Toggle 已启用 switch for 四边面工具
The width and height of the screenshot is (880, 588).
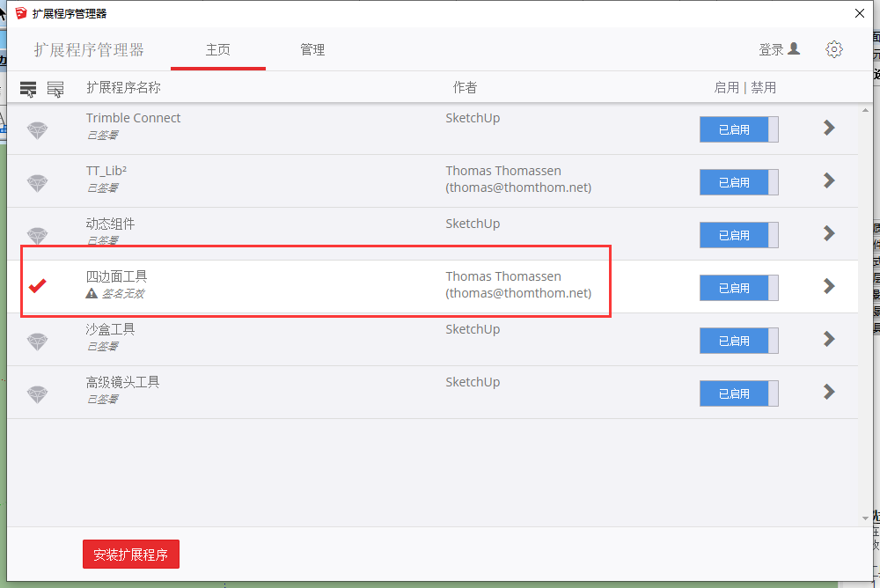tap(738, 288)
